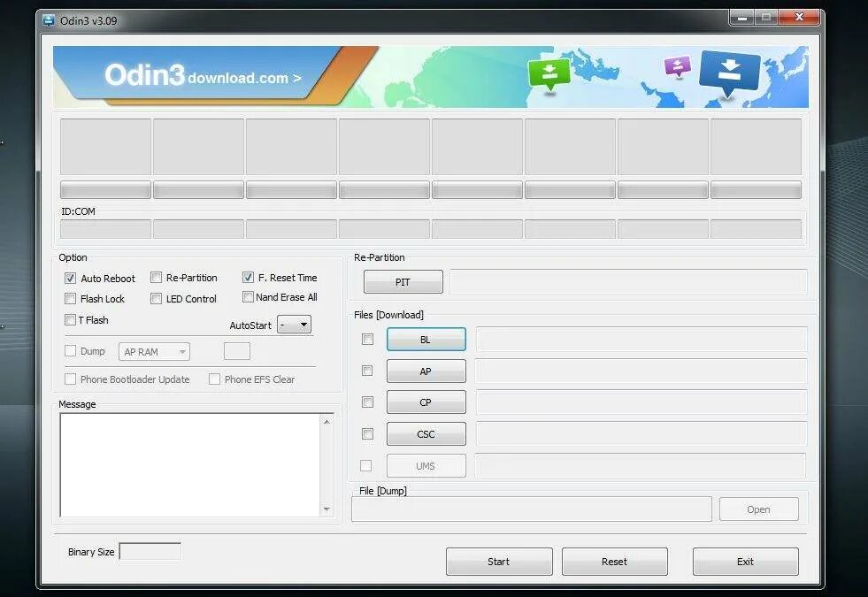Enable Flash Lock option

(x=70, y=299)
